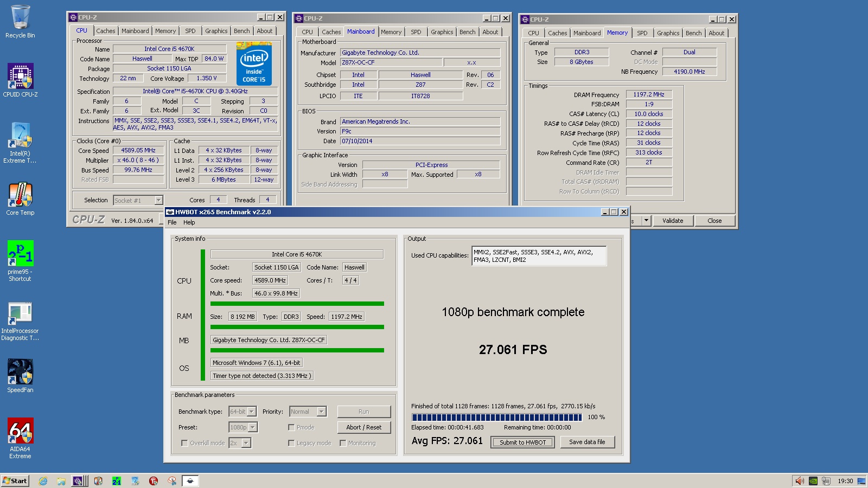Open Windows Explorer folder in taskbar
The image size is (868, 488).
click(61, 481)
